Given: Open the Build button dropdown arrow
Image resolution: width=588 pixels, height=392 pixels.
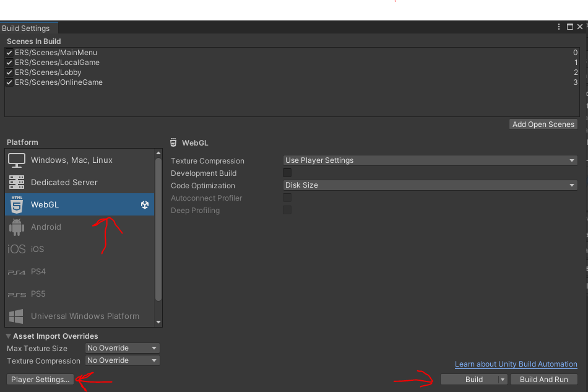Looking at the screenshot, I should (x=503, y=380).
